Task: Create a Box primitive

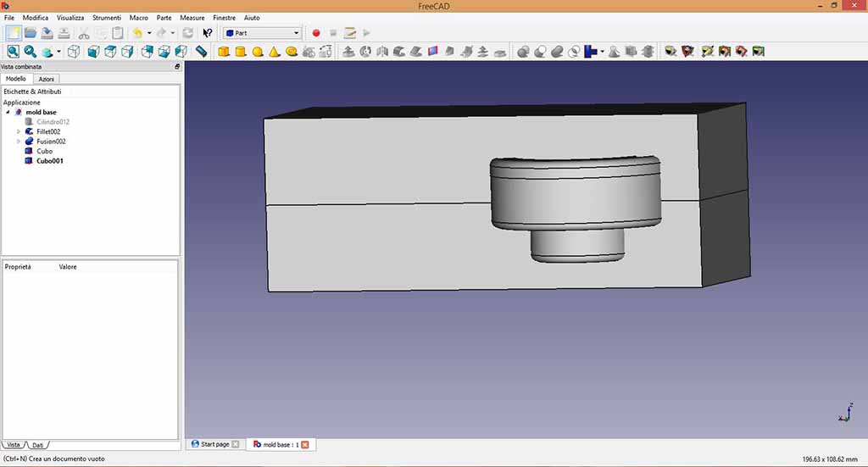Action: point(224,52)
